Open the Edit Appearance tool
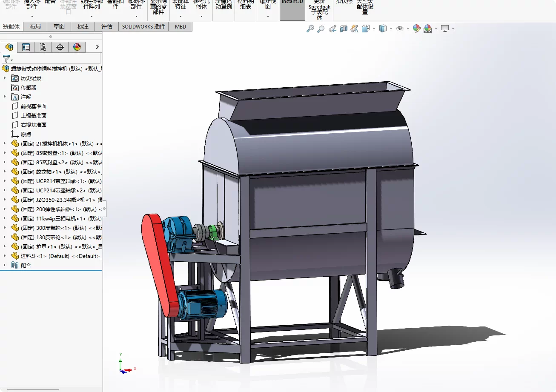Screen dimensions: 556x392 (417, 29)
